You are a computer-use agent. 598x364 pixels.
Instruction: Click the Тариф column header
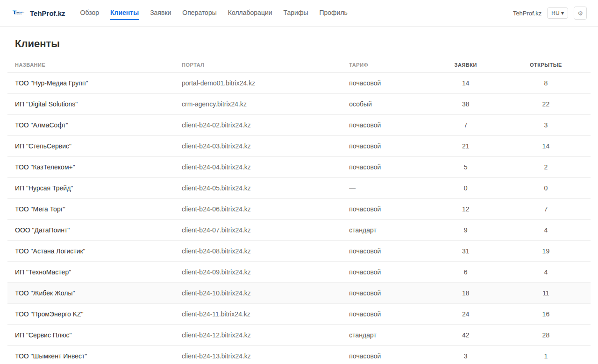[358, 65]
